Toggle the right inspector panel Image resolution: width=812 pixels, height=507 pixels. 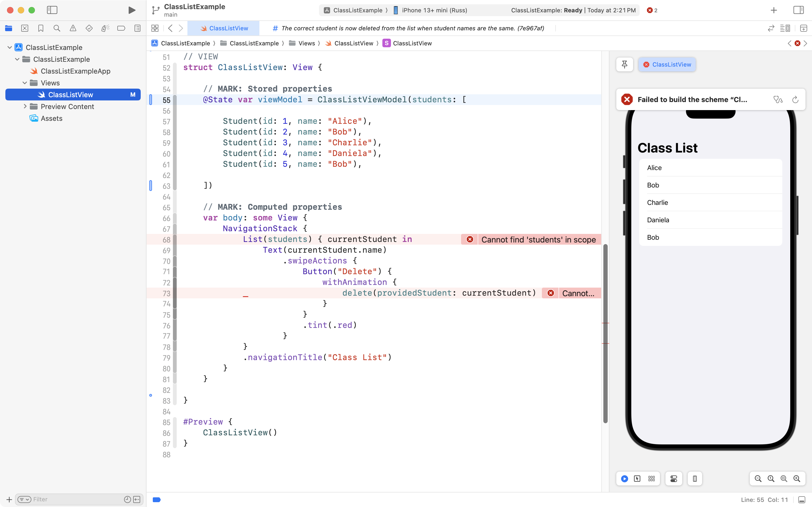pos(798,10)
